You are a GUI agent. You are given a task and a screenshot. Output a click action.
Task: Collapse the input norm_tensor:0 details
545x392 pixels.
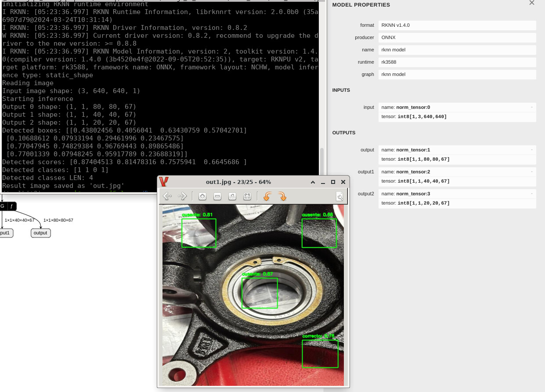(531, 107)
